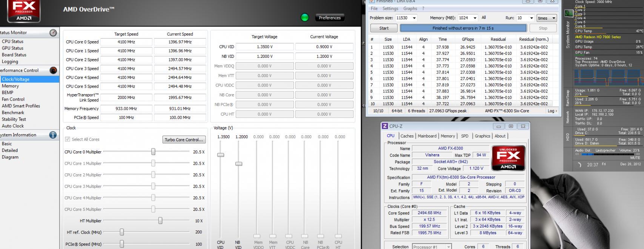The width and height of the screenshot is (644, 249).
Task: Click the HyperTransport Link Speed target field
Action: pos(126,97)
